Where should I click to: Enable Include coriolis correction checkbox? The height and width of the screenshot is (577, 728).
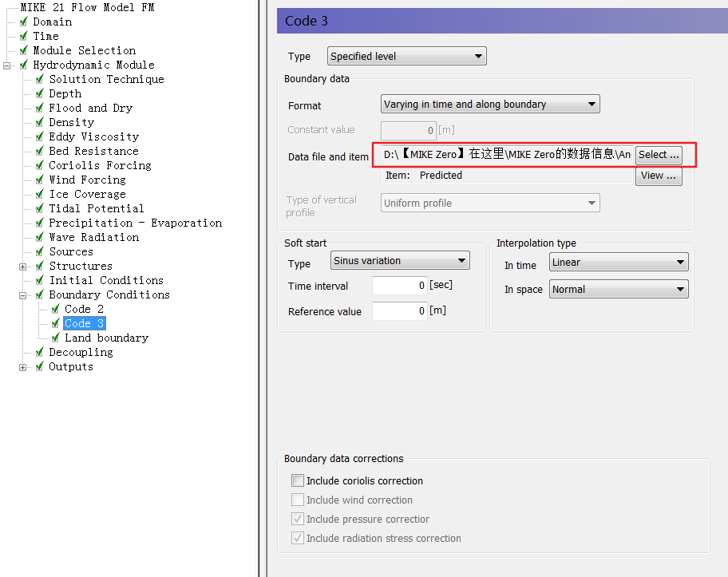[x=298, y=480]
